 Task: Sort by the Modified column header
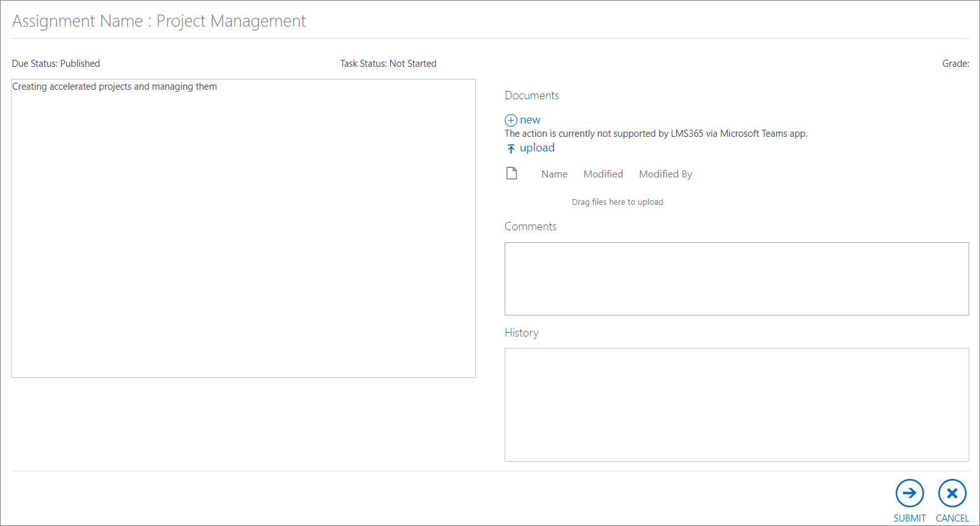603,174
